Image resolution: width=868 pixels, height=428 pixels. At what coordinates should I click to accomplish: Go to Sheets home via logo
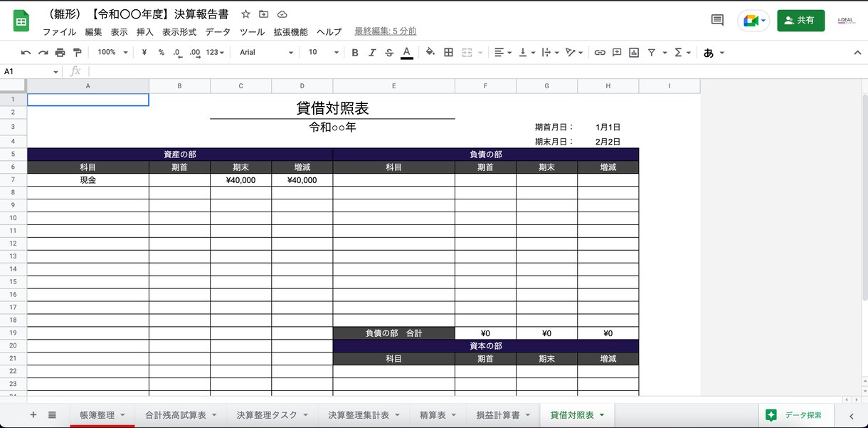[21, 21]
